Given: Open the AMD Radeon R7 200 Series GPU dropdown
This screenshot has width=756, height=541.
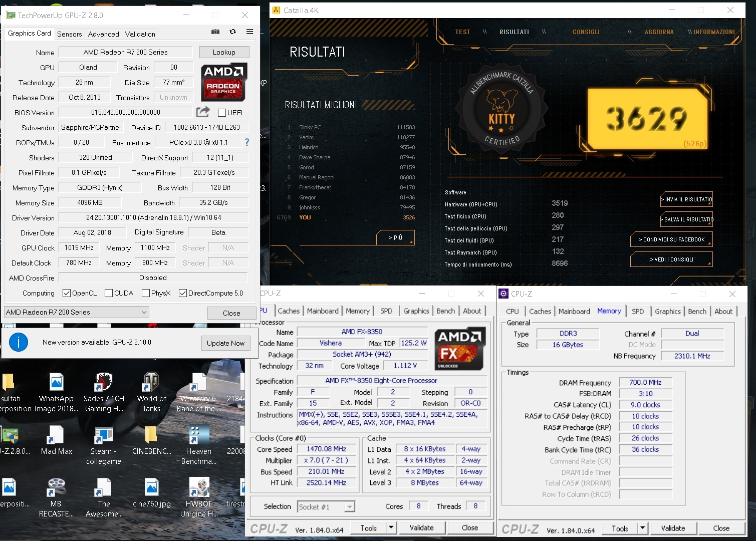Looking at the screenshot, I should [x=76, y=312].
